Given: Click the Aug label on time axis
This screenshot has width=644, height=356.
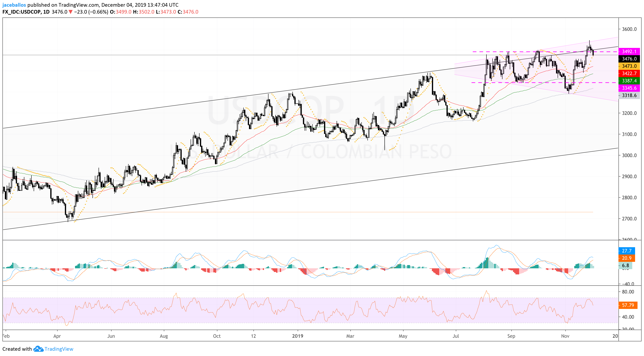Looking at the screenshot, I should [164, 336].
